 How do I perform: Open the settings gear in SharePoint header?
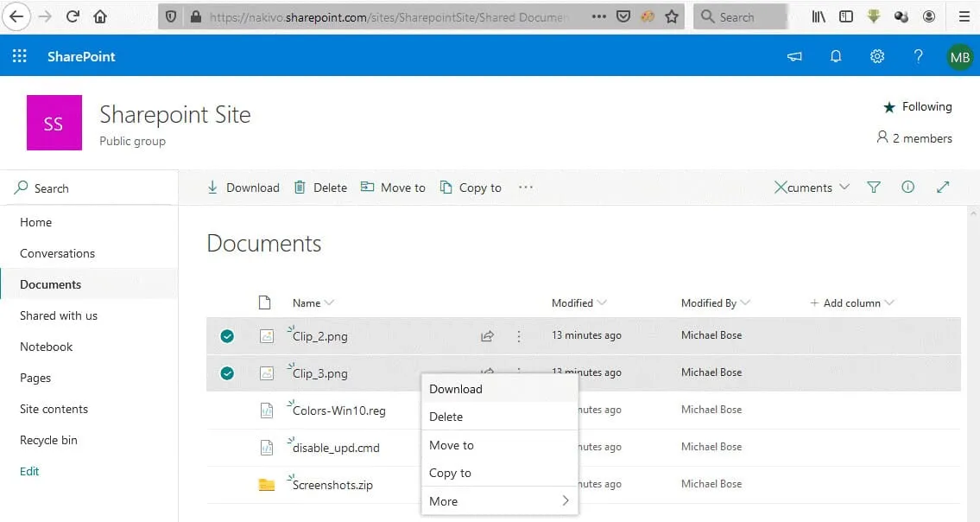pyautogui.click(x=877, y=56)
